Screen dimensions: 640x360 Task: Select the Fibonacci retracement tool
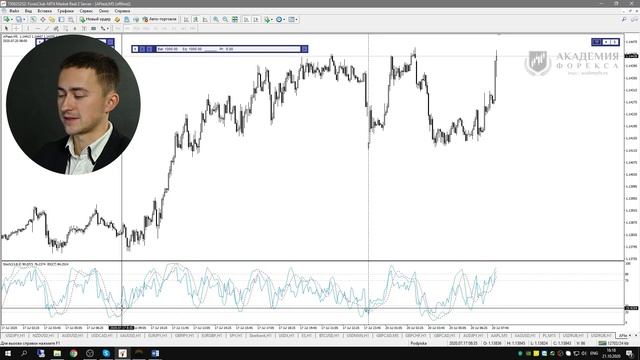point(65,28)
